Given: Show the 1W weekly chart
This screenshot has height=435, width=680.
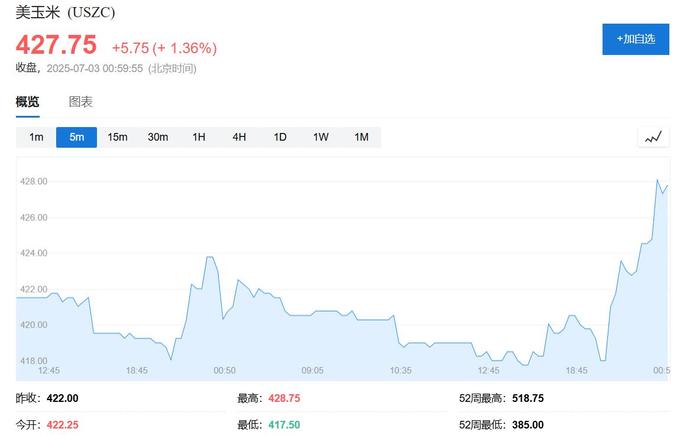Looking at the screenshot, I should click(x=320, y=137).
